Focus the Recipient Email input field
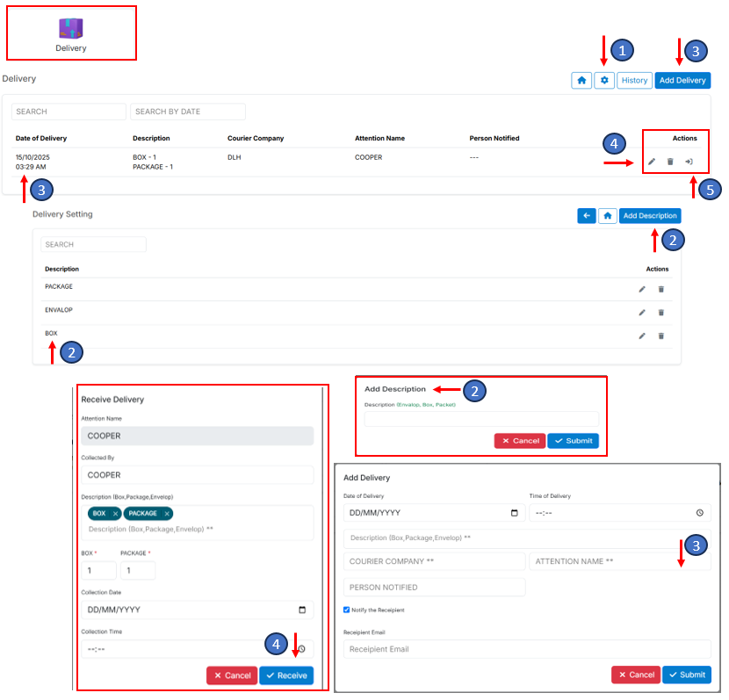The height and width of the screenshot is (700, 729). tap(527, 649)
